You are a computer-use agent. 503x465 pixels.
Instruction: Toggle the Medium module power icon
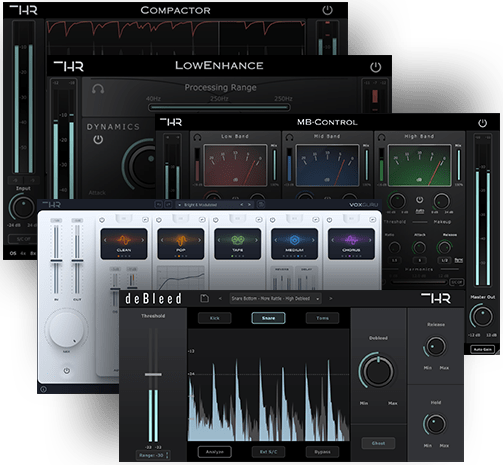(272, 220)
